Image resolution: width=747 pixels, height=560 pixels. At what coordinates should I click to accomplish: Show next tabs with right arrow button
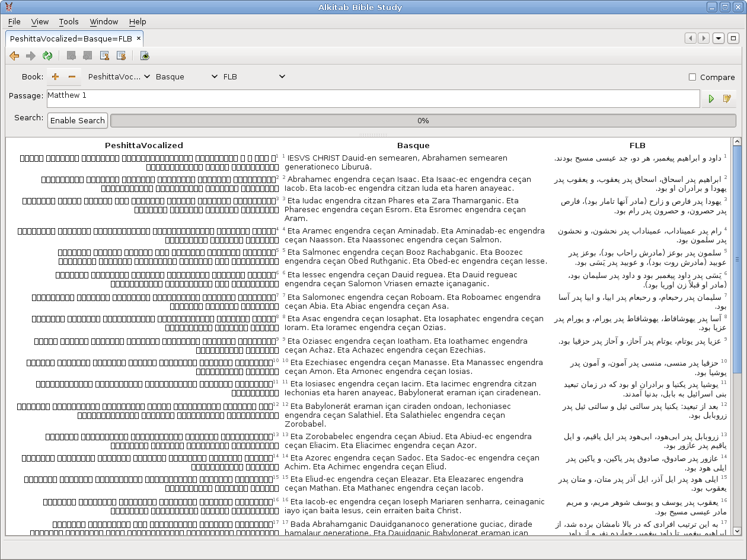pos(703,38)
